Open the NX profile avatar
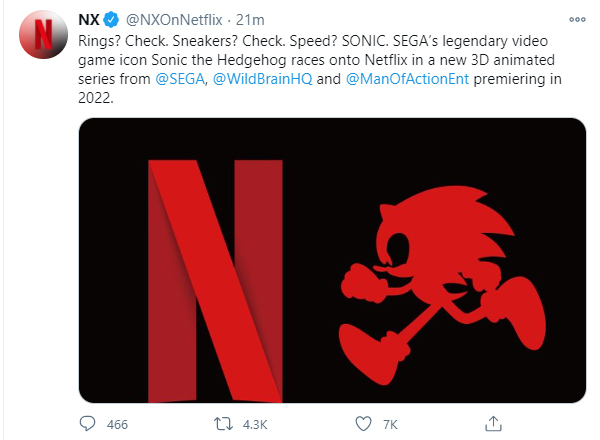The width and height of the screenshot is (600, 440). (38, 36)
